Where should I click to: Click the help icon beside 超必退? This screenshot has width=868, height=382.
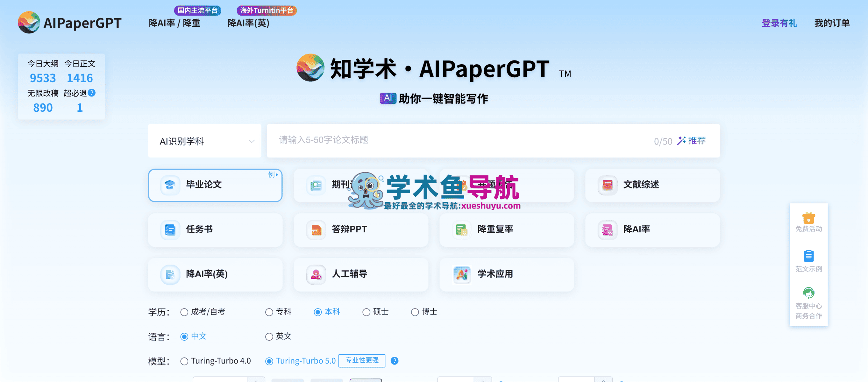click(92, 93)
